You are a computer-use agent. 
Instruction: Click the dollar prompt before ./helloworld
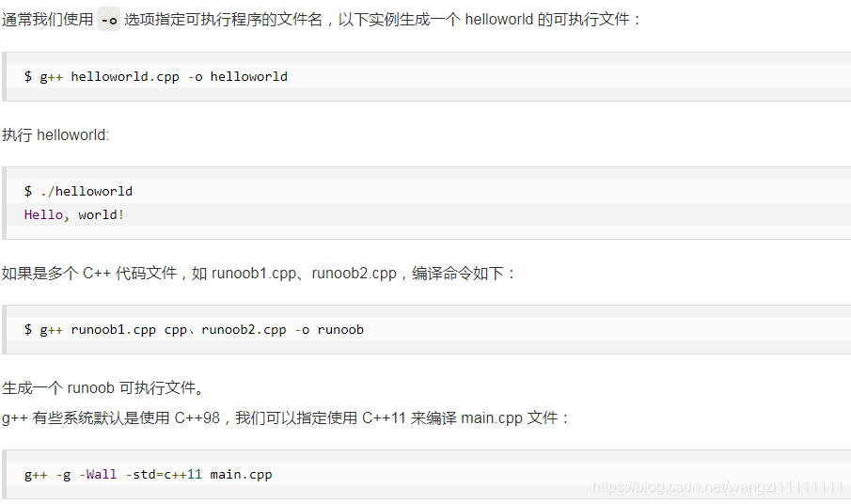(x=27, y=191)
